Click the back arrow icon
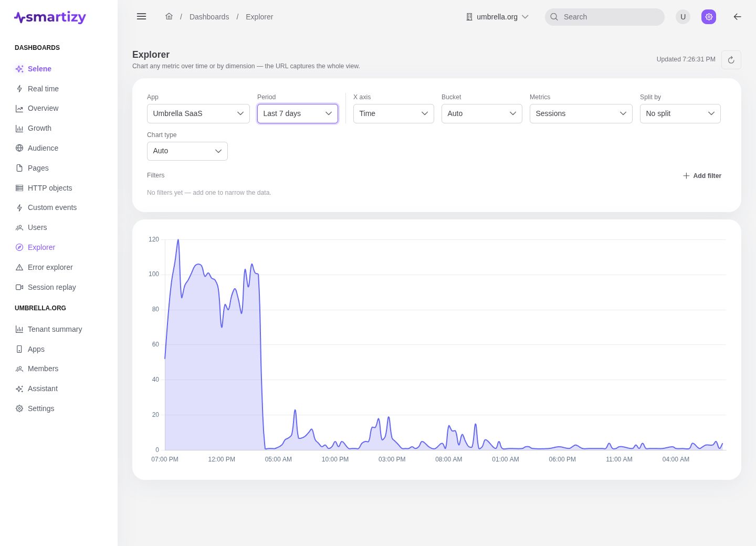The width and height of the screenshot is (756, 546). [x=737, y=17]
